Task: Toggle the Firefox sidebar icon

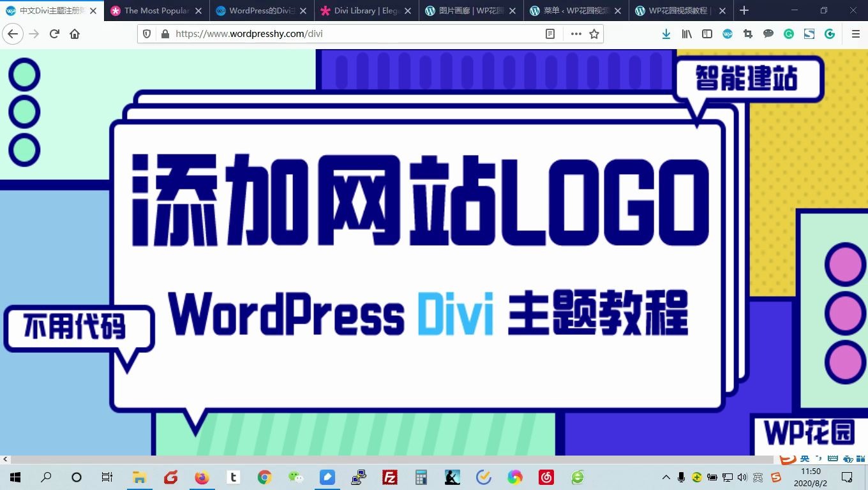Action: tap(707, 34)
